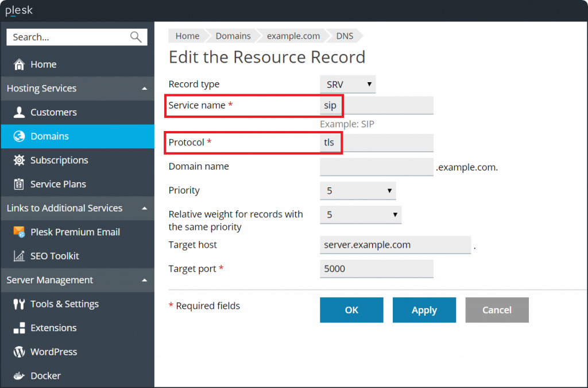This screenshot has width=588, height=388.
Task: Click the SEO Toolkit chart icon
Action: [19, 256]
